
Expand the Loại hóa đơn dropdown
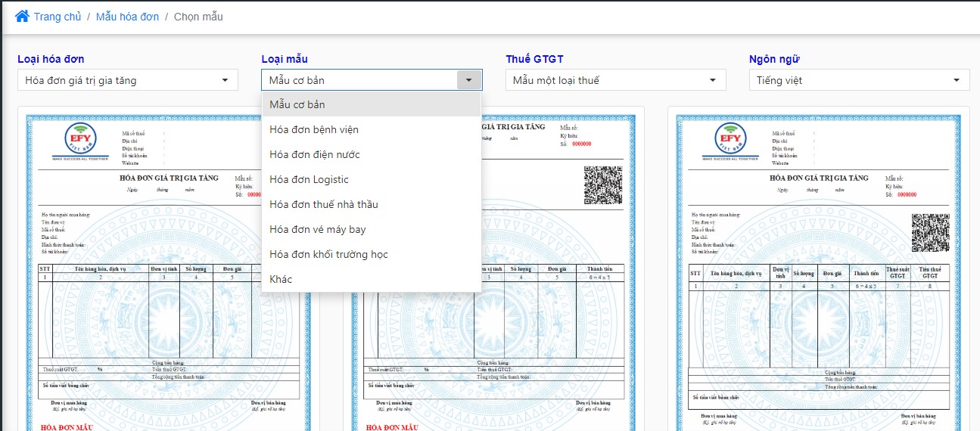click(x=128, y=80)
